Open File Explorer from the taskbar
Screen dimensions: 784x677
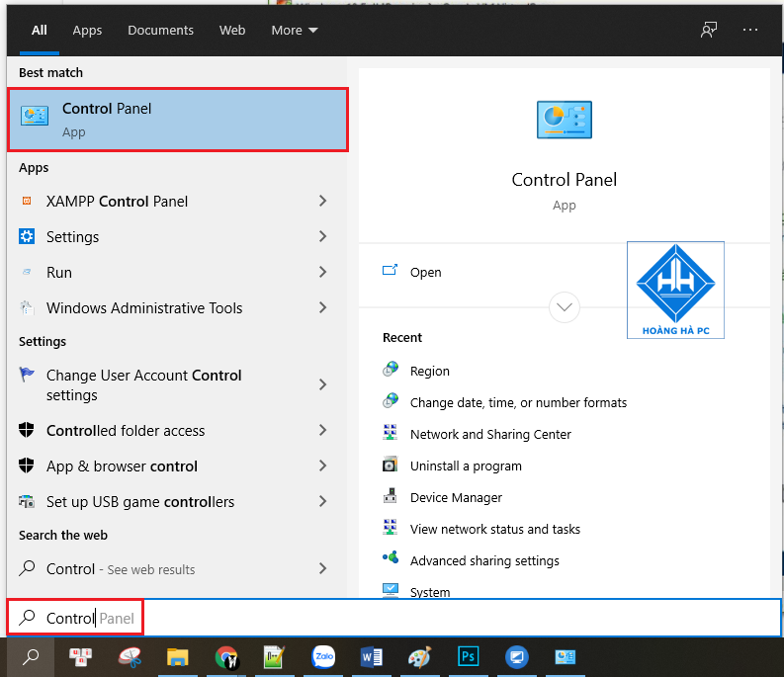(178, 657)
